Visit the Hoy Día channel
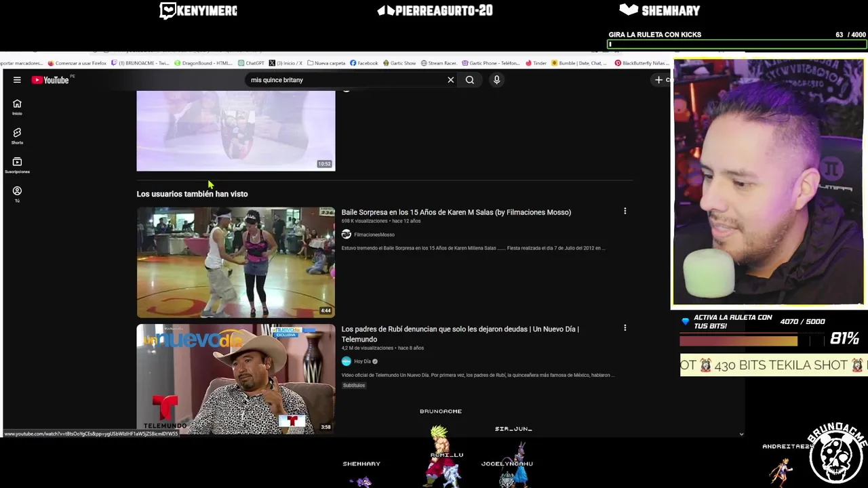This screenshot has height=488, width=868. point(362,361)
